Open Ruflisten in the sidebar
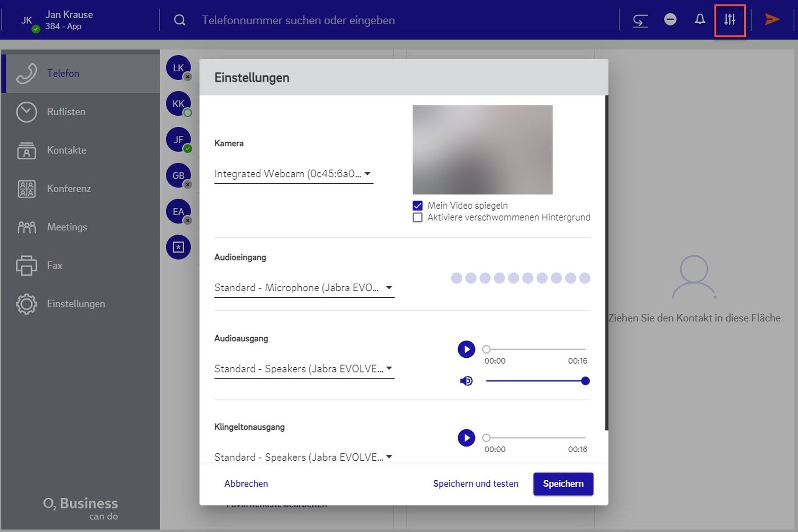798x532 pixels. [x=66, y=112]
